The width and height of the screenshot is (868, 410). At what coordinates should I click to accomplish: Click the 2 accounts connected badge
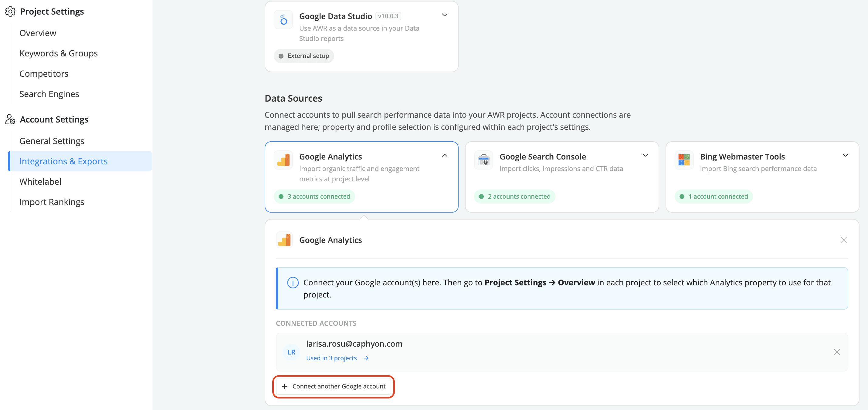coord(514,197)
